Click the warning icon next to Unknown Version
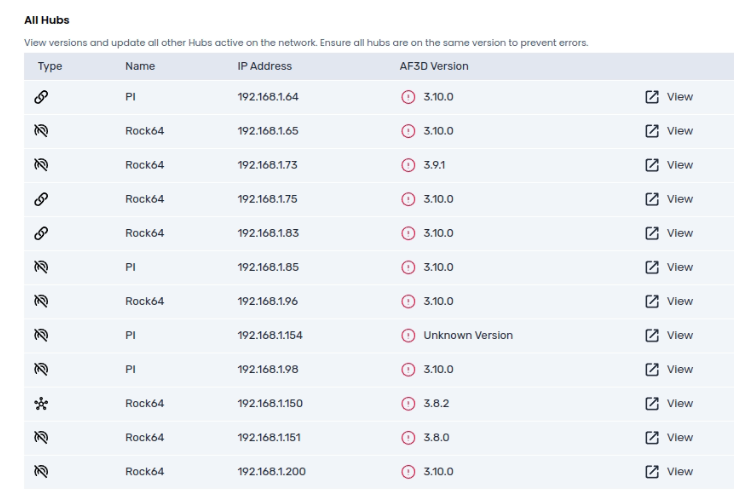Screen dimensions: 749x502 407,335
